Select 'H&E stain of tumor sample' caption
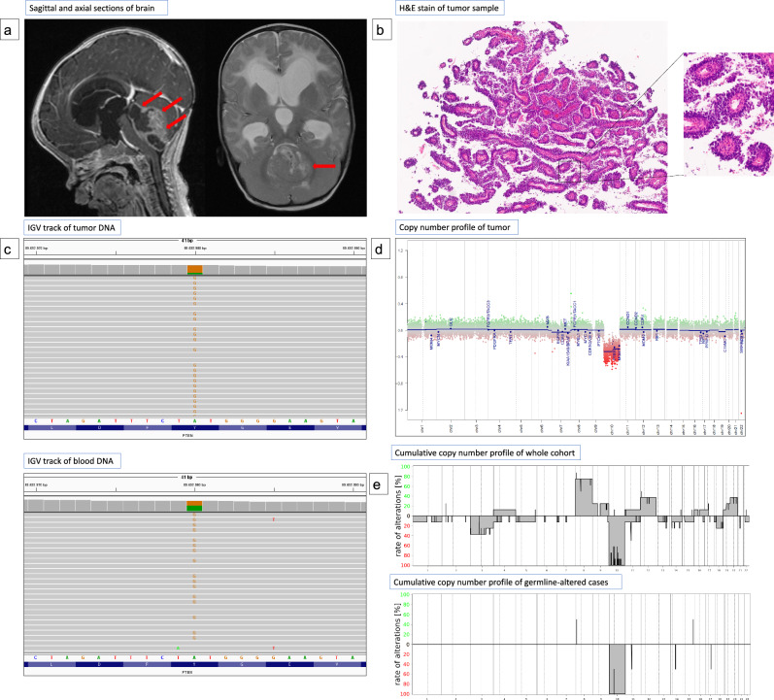Screen dimensions: 774x700 point(450,8)
